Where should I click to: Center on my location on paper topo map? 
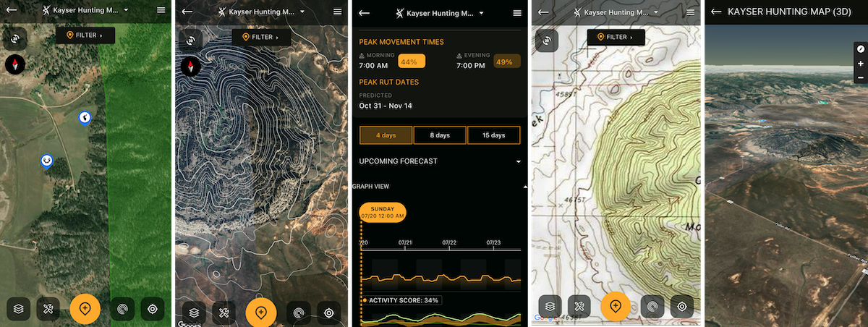[x=681, y=307]
